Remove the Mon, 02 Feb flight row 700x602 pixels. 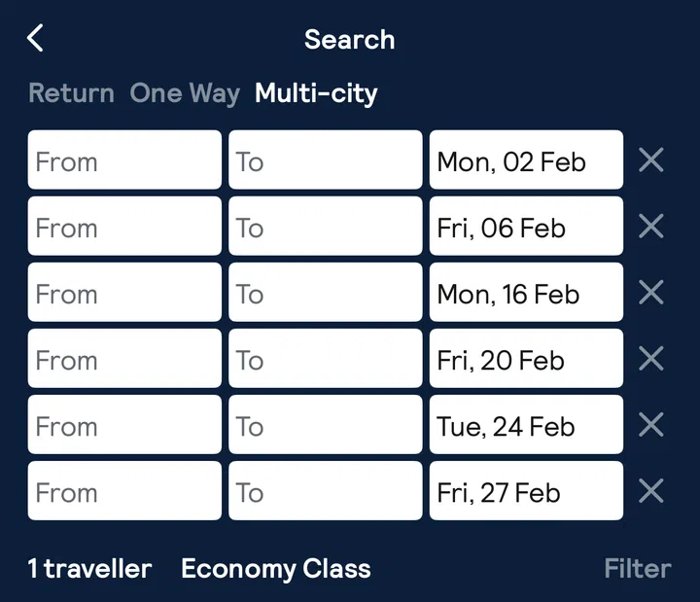pos(650,160)
